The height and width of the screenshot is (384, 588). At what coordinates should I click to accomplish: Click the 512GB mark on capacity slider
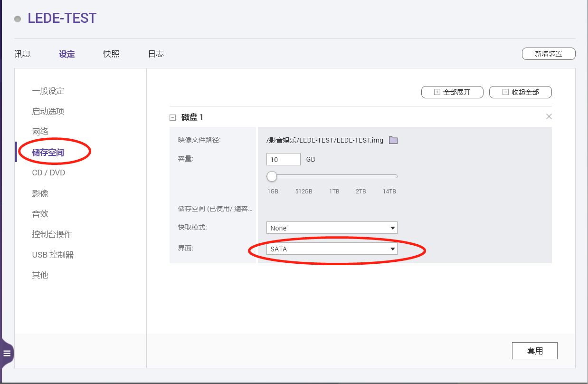click(304, 191)
